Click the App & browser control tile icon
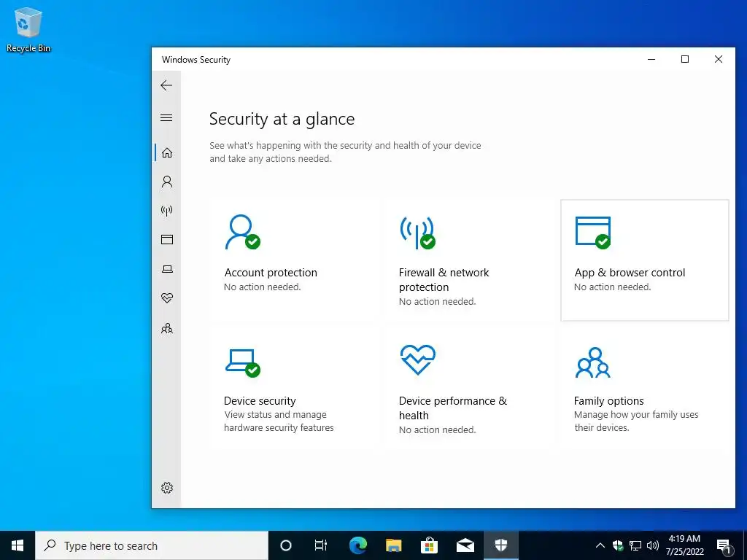The height and width of the screenshot is (560, 747). 593,233
